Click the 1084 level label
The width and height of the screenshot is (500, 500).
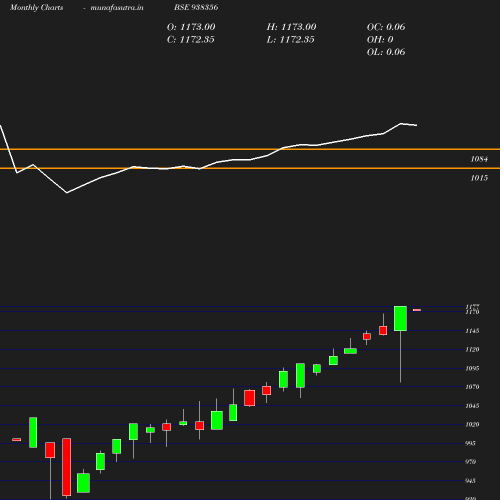(479, 159)
